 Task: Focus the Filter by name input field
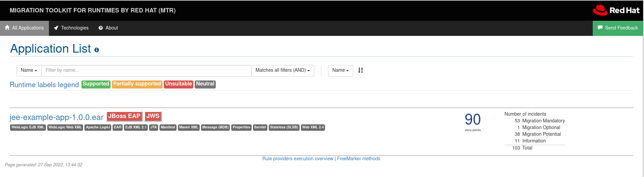[x=146, y=70]
